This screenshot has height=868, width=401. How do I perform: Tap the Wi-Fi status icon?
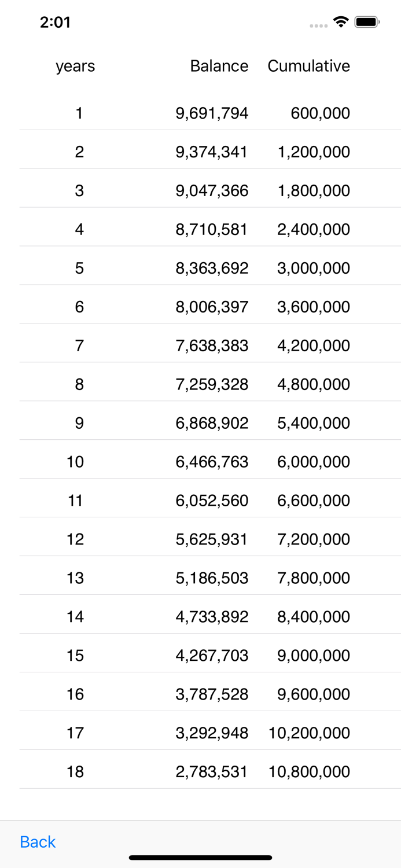click(x=340, y=21)
